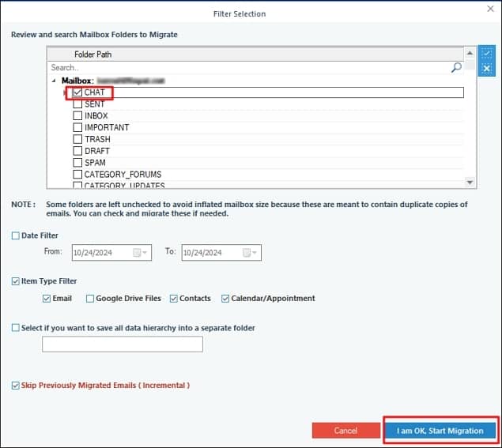Expand the CHAT folder arrow
Viewport: 502px width, 448px height.
pos(64,92)
